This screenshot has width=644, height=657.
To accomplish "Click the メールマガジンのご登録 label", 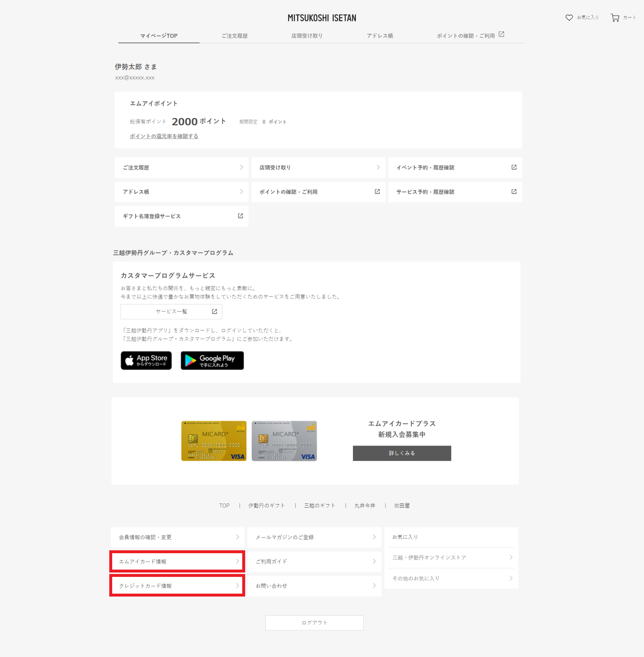I will tap(284, 537).
